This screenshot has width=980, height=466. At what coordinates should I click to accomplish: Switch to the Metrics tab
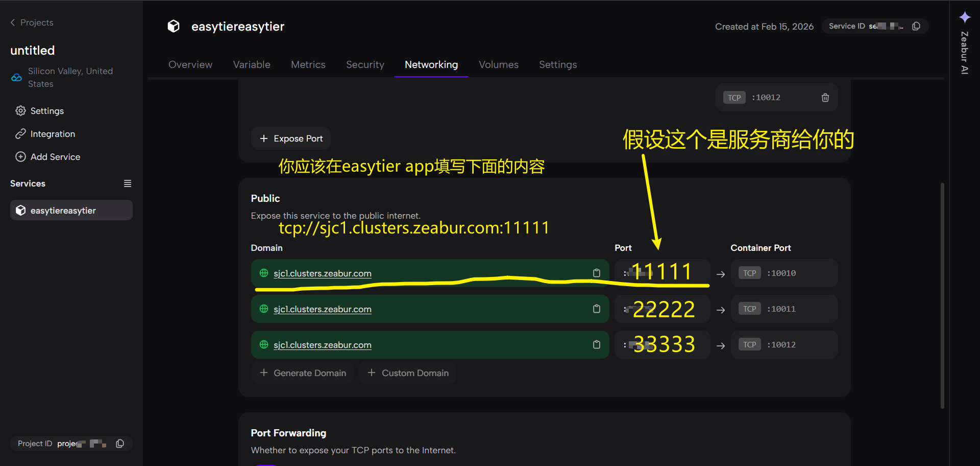pos(308,65)
